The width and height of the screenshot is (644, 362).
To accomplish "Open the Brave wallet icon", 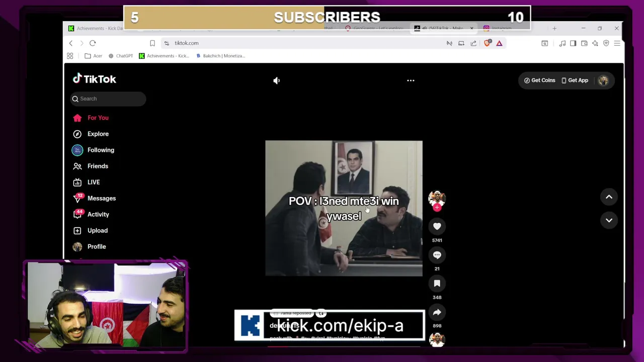I will [584, 43].
